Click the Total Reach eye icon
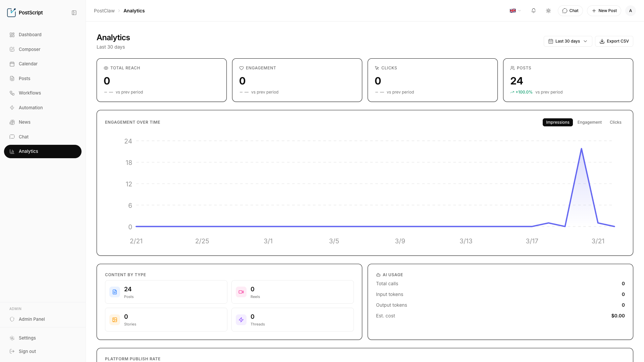644x362 pixels. 106,68
